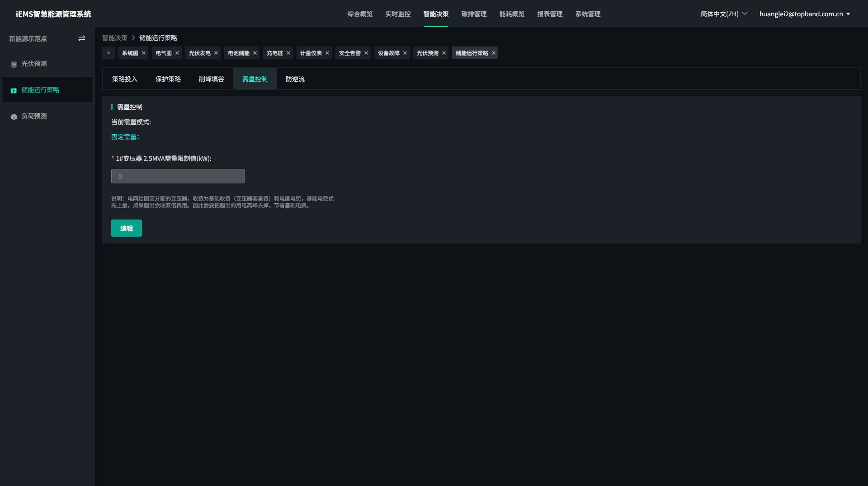868x486 pixels.
Task: Close the 安全告警 page tag
Action: point(366,53)
